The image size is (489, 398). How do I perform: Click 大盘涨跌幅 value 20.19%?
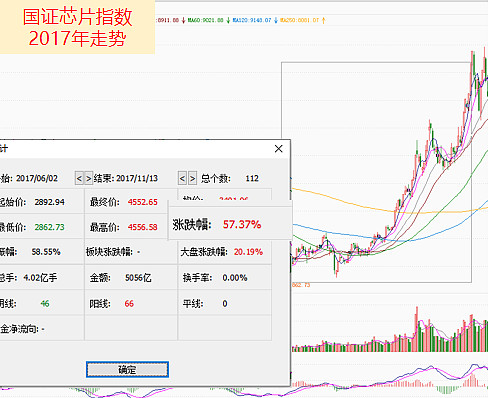tap(248, 252)
